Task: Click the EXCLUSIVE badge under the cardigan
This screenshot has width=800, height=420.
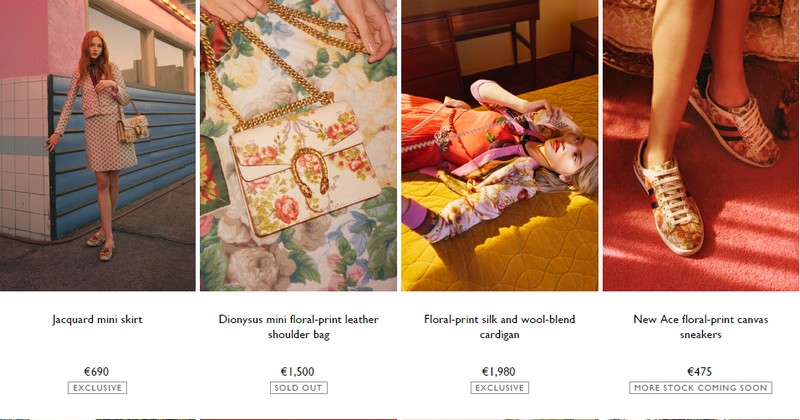Action: (499, 388)
